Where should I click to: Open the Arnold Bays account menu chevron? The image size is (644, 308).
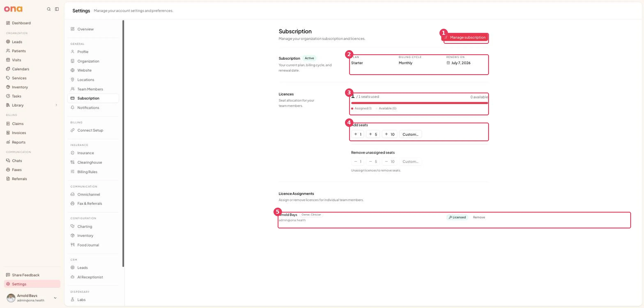click(x=55, y=298)
